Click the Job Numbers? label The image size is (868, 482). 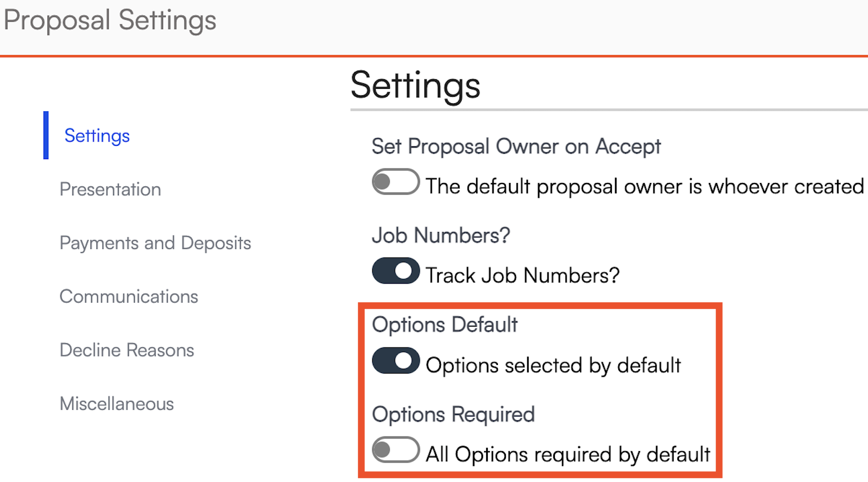click(440, 235)
